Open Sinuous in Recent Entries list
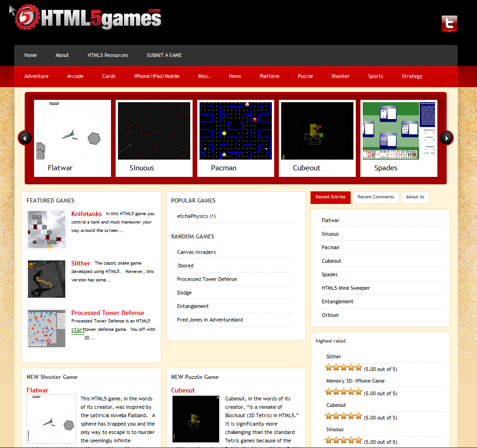477x448 pixels. click(330, 234)
